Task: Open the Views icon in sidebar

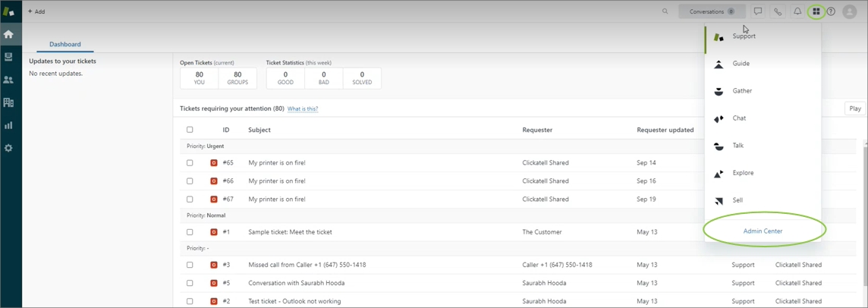Action: tap(8, 57)
